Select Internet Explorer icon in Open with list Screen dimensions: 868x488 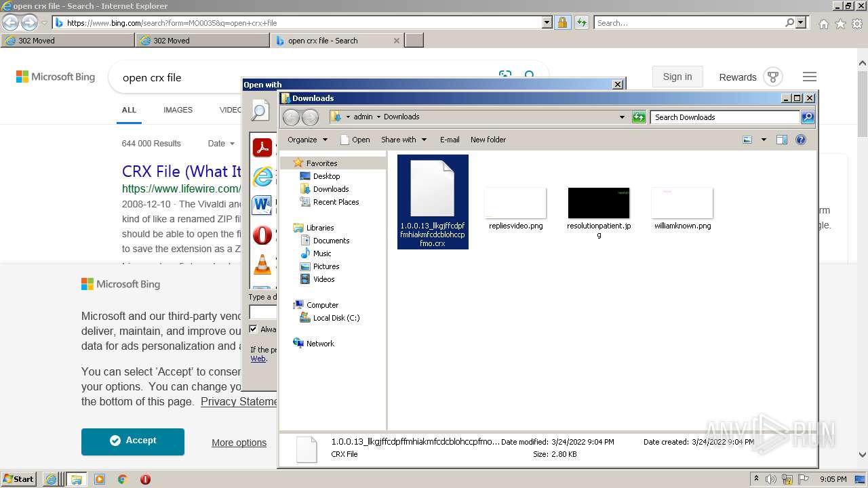click(262, 176)
